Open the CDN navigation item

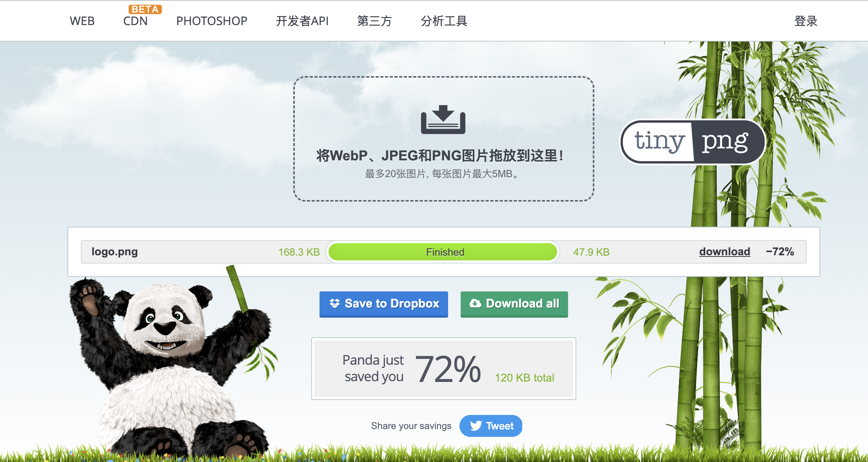click(x=135, y=21)
